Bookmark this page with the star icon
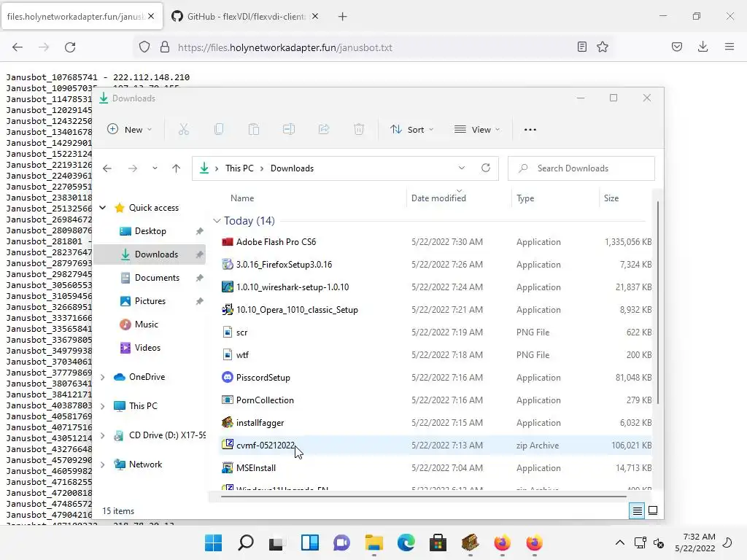 click(603, 47)
